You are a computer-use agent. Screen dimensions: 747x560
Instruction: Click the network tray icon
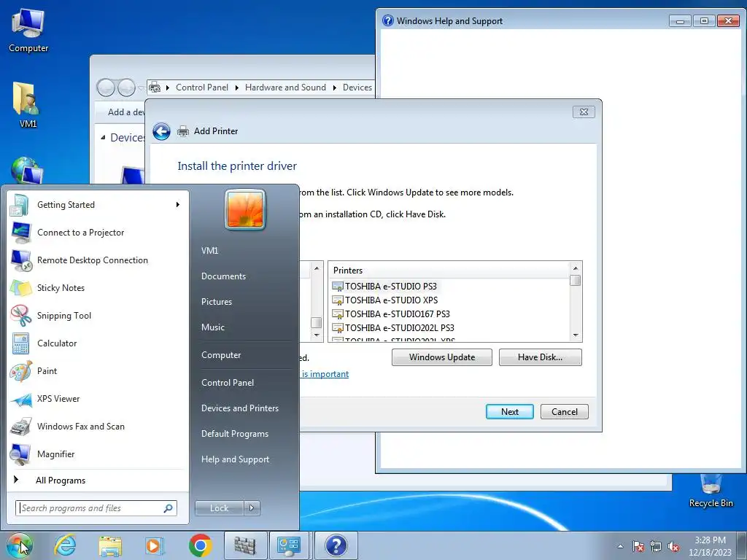click(x=656, y=546)
